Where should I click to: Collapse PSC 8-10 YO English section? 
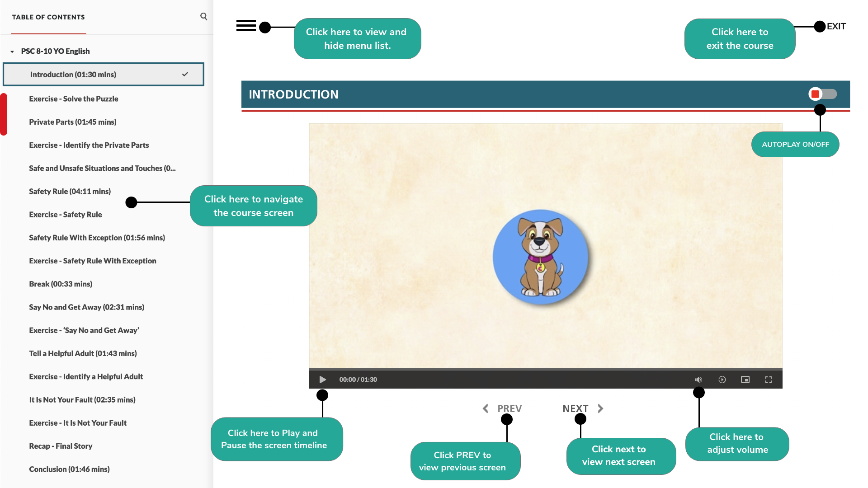(12, 52)
